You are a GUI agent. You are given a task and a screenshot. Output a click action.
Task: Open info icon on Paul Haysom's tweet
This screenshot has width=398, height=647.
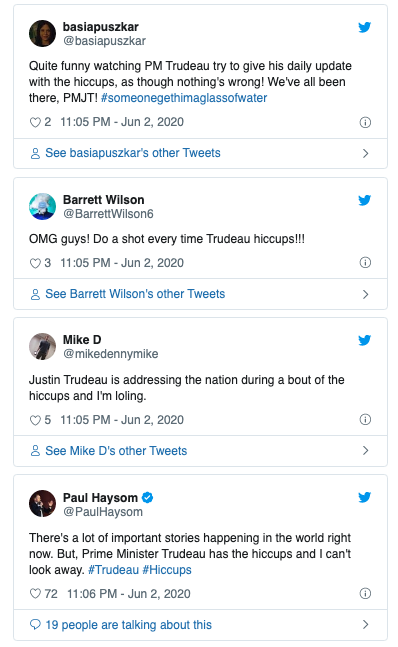[x=365, y=593]
